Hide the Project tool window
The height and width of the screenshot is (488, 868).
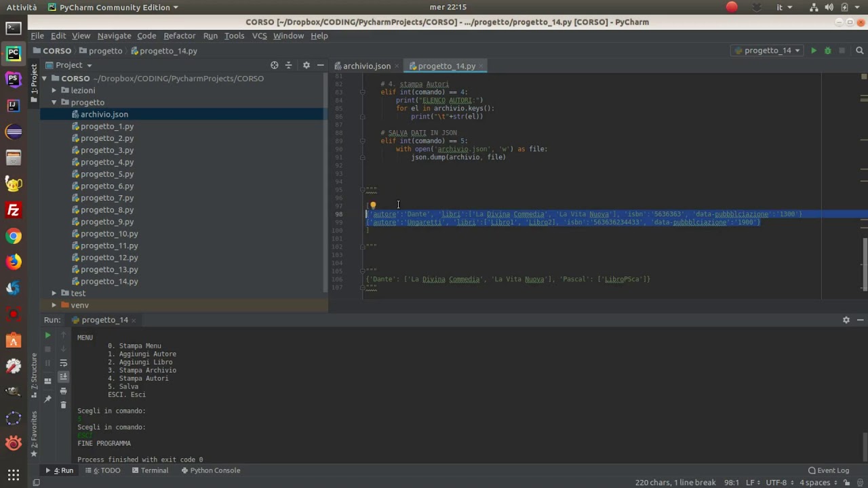319,65
